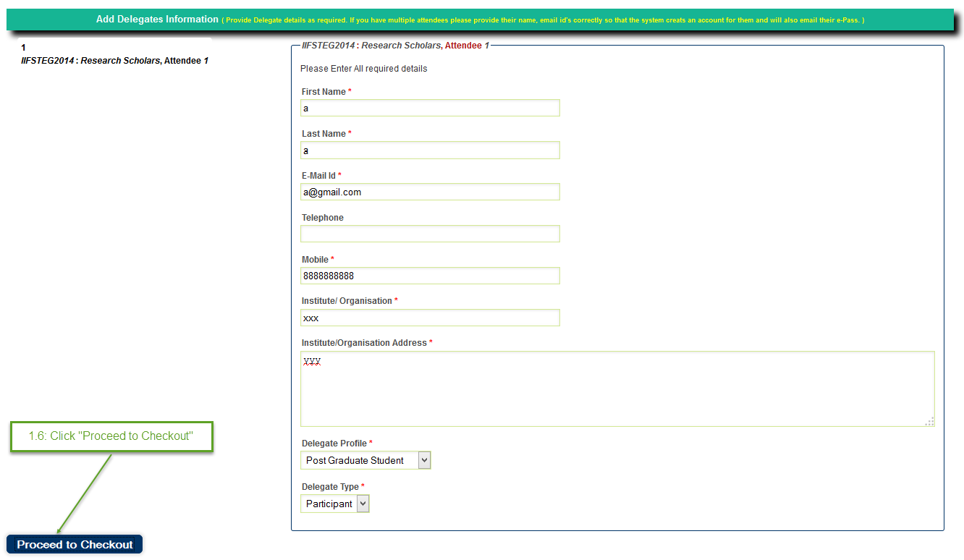The height and width of the screenshot is (560, 964).
Task: Open the Delegate Profile dropdown
Action: [365, 460]
